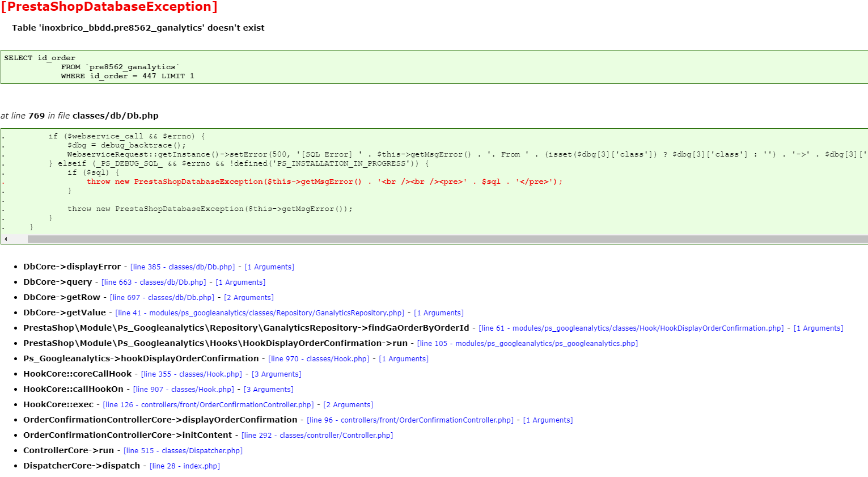Click the "ControllerCore->run" function name
This screenshot has width=868, height=477.
69,450
